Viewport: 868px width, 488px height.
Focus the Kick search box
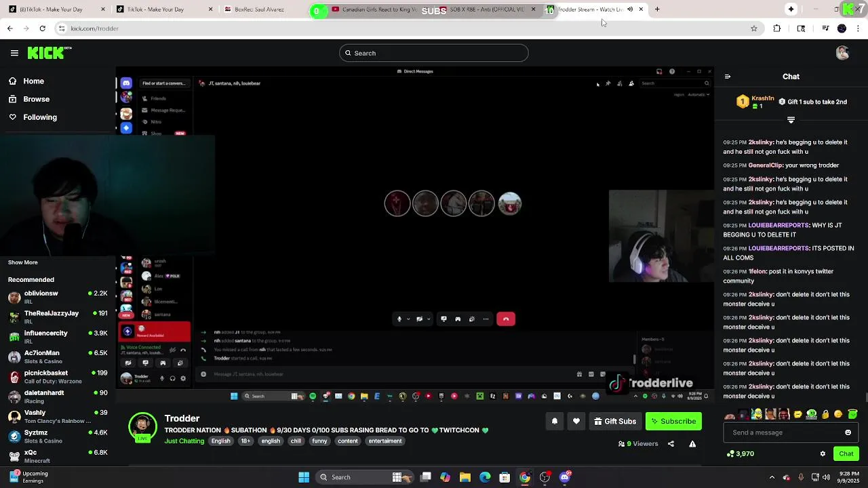[x=434, y=53]
